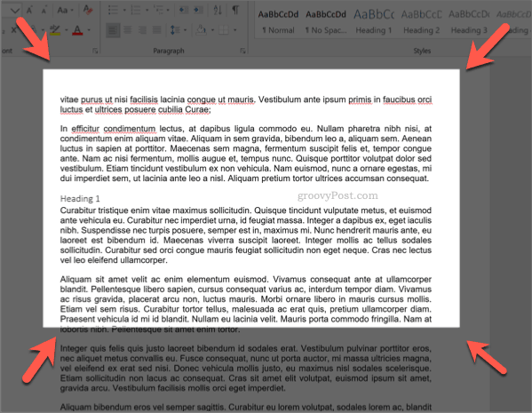Click the line starting 'vel leo eleifend ullamcorper'
The image size is (532, 413).
(x=114, y=260)
